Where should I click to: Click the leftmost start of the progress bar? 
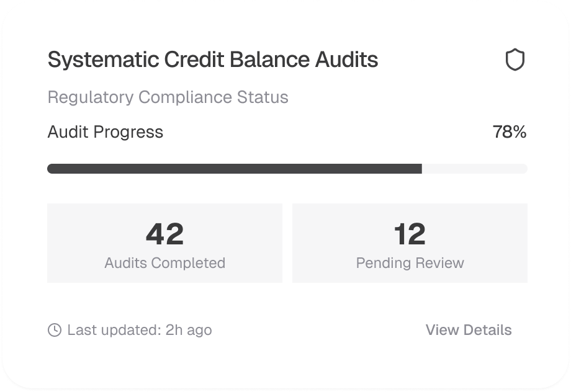(x=52, y=169)
